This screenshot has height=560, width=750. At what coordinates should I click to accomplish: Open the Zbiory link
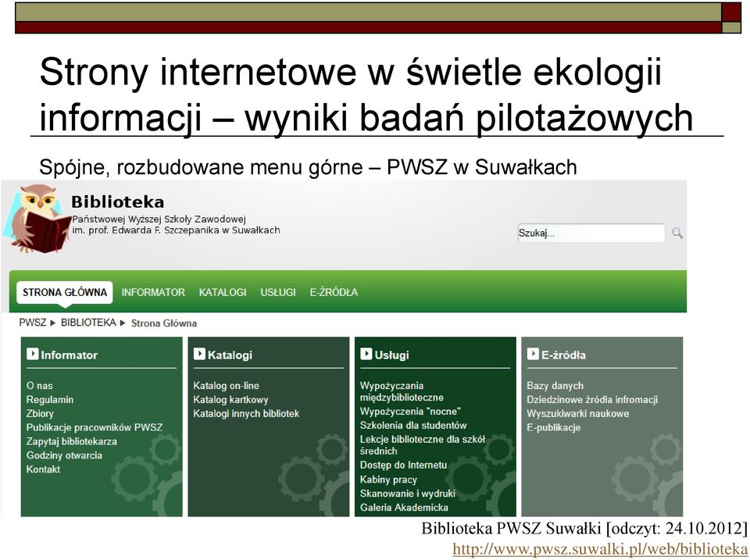(40, 414)
